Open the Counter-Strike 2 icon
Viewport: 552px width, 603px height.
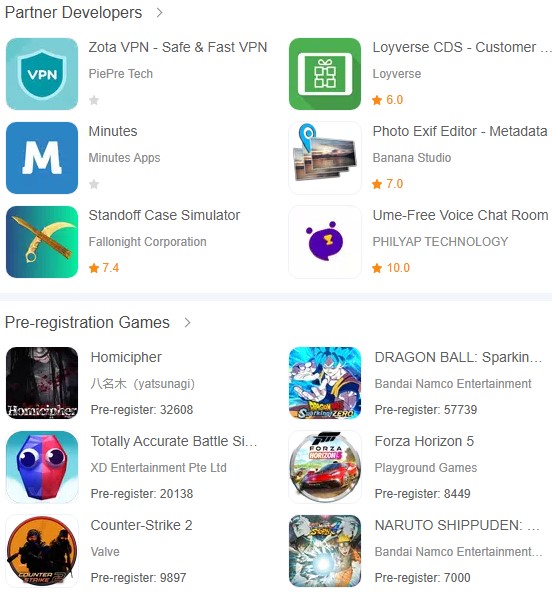coord(42,551)
